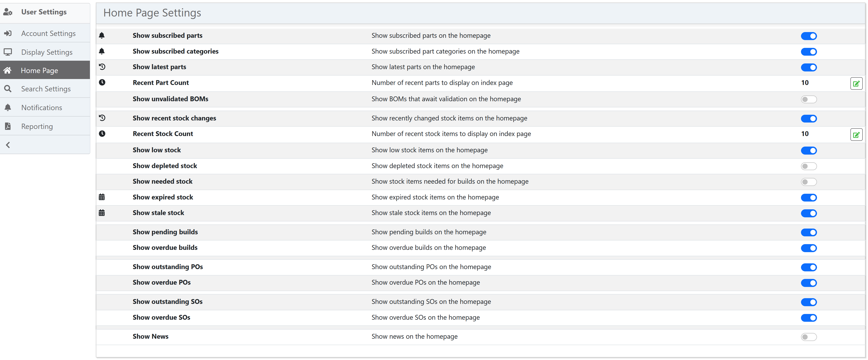Enable the Show unvalidated BOMs toggle
Screen dimensions: 868x360
(x=808, y=100)
